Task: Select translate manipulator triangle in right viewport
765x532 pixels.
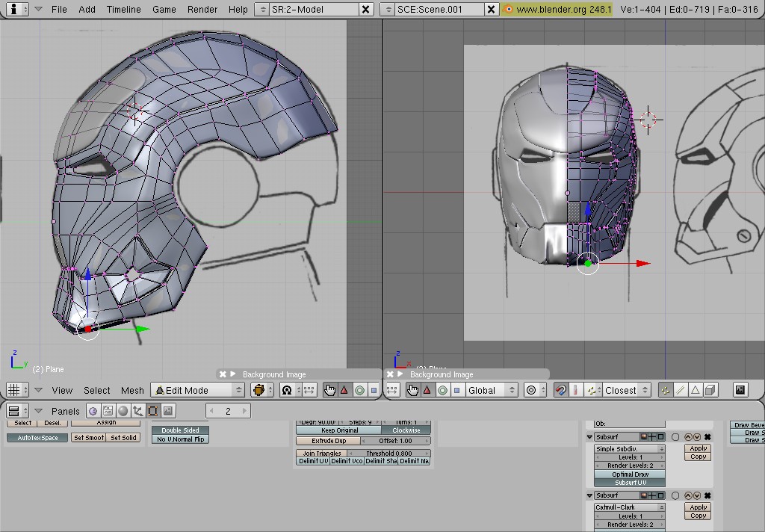Action: click(x=427, y=390)
